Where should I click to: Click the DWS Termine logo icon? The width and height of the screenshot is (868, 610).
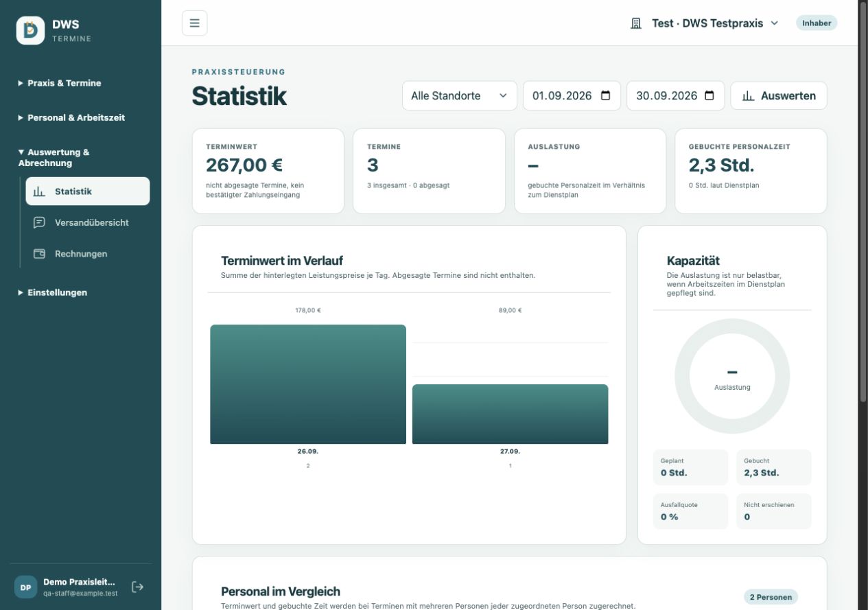30,30
